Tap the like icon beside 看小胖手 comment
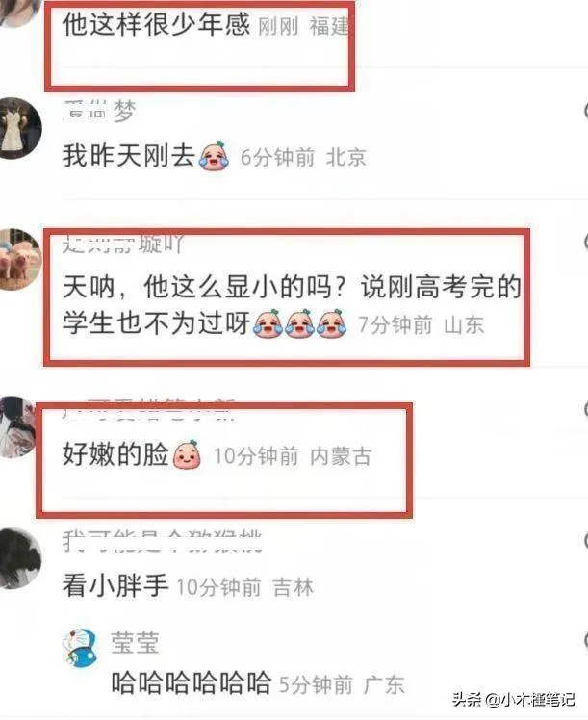This screenshot has width=588, height=720. pos(585,541)
